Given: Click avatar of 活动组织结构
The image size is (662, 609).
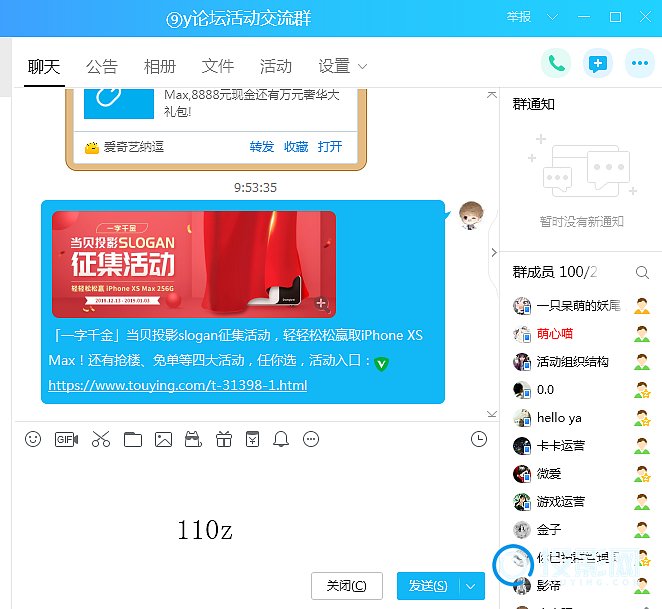Looking at the screenshot, I should 522,362.
